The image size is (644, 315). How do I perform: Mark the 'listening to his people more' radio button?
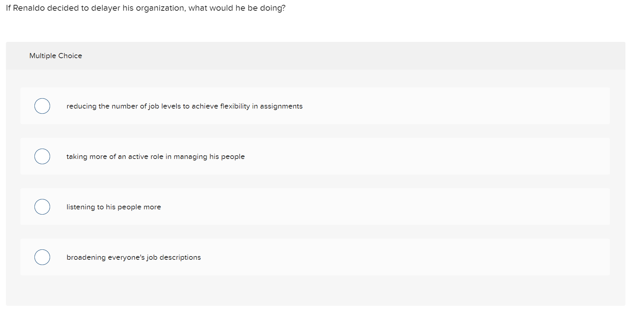click(42, 207)
